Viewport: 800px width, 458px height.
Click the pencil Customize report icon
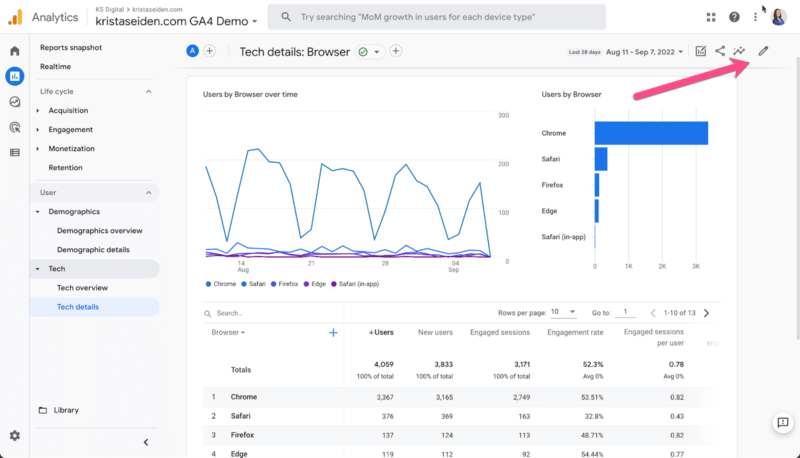click(x=764, y=51)
